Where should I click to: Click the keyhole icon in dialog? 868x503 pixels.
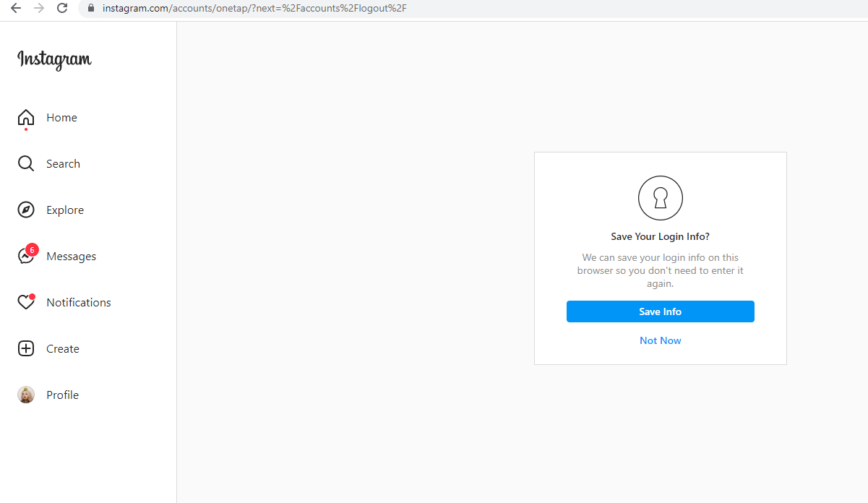click(661, 198)
